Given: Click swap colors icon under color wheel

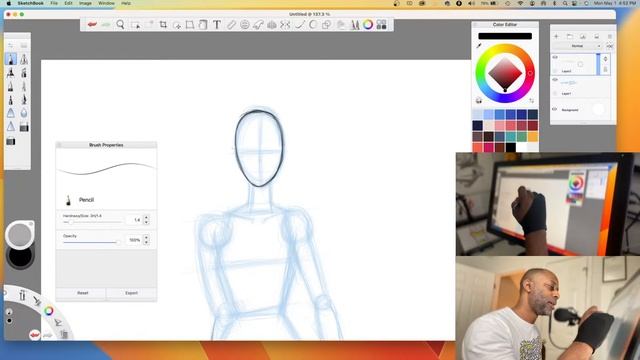Looking at the screenshot, I should click(x=531, y=100).
